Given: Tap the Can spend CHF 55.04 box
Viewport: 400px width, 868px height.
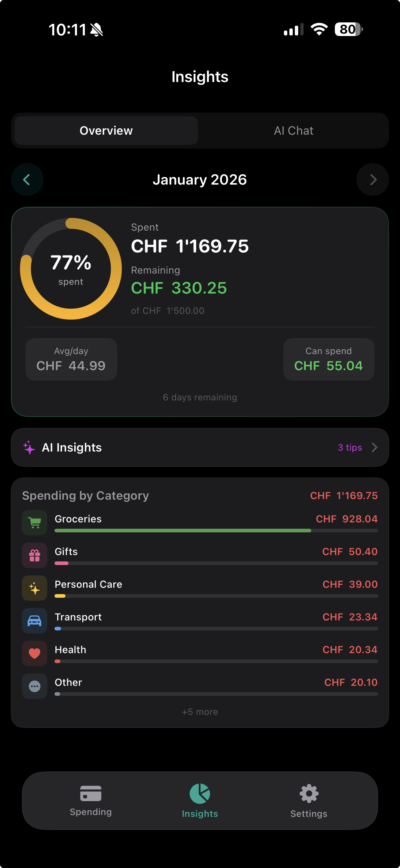Looking at the screenshot, I should tap(328, 359).
